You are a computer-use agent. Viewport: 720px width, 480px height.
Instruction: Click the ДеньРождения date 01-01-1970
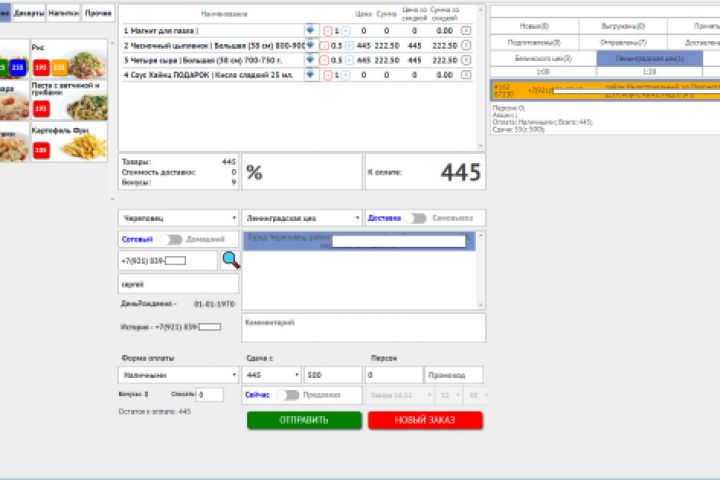tap(214, 304)
